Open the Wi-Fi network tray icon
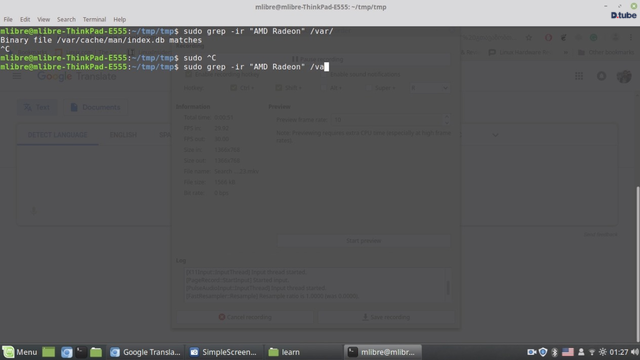 tap(592, 352)
